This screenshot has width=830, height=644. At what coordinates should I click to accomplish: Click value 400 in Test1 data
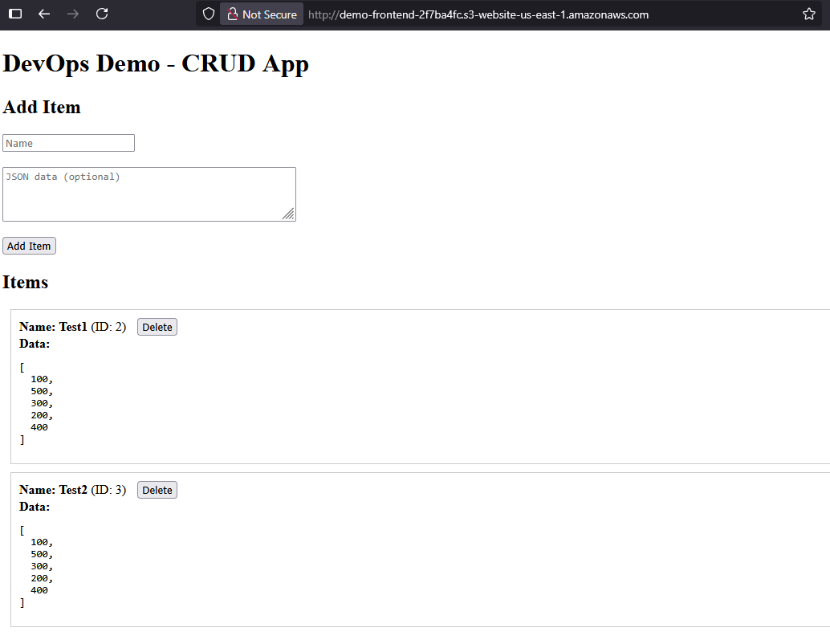tap(39, 427)
